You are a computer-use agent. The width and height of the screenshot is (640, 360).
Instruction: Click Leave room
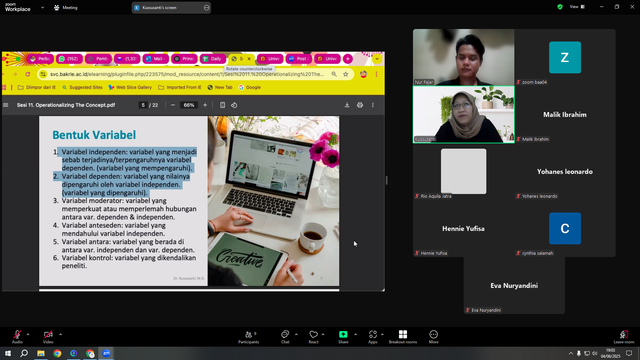point(624,337)
